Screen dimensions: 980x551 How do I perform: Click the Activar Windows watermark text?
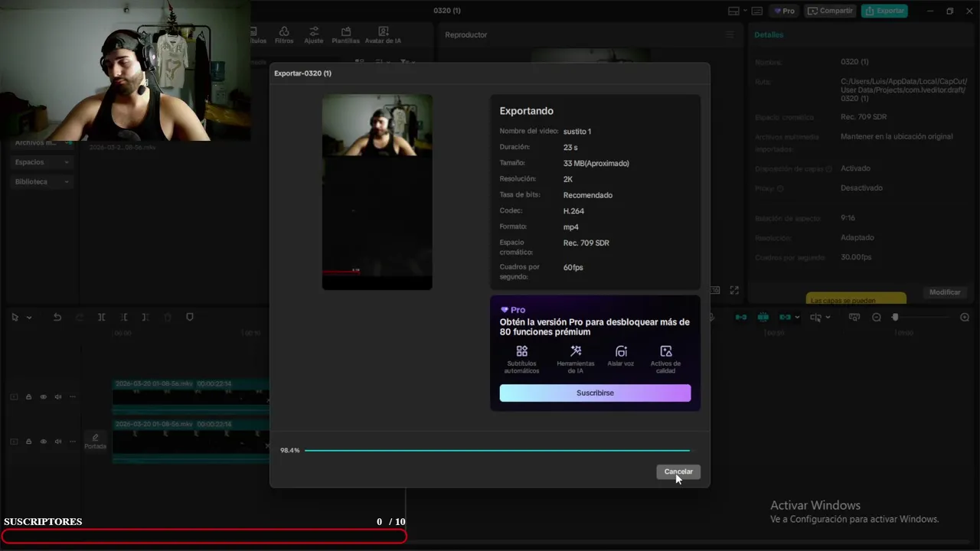pyautogui.click(x=815, y=505)
